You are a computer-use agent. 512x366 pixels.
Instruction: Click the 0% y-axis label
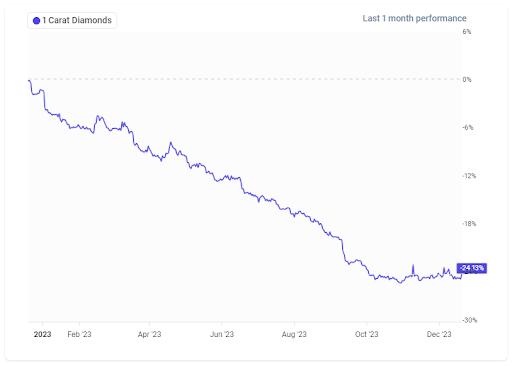tap(467, 80)
